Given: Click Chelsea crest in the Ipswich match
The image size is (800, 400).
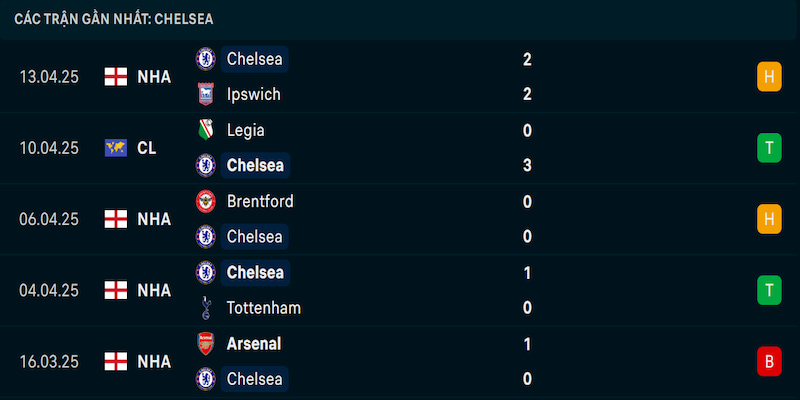Looking at the screenshot, I should point(206,59).
